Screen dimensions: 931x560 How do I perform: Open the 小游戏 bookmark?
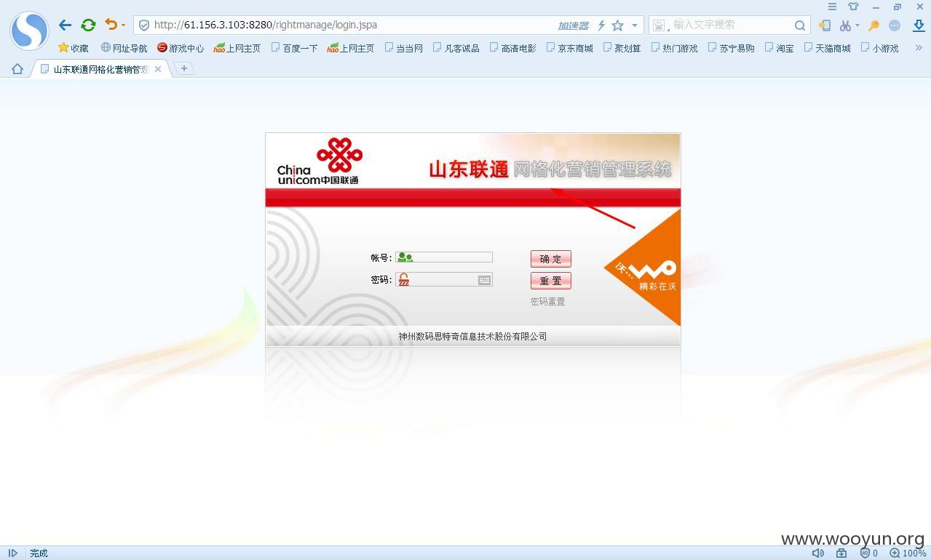(880, 48)
